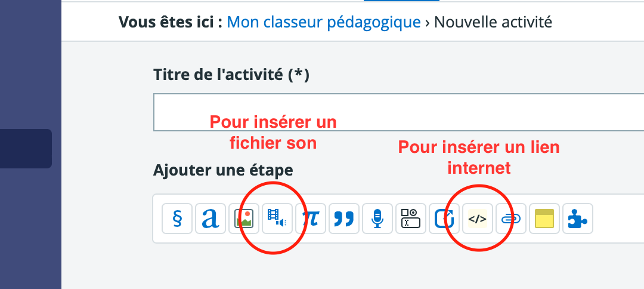Attach a file with paperclip icon

tap(511, 219)
